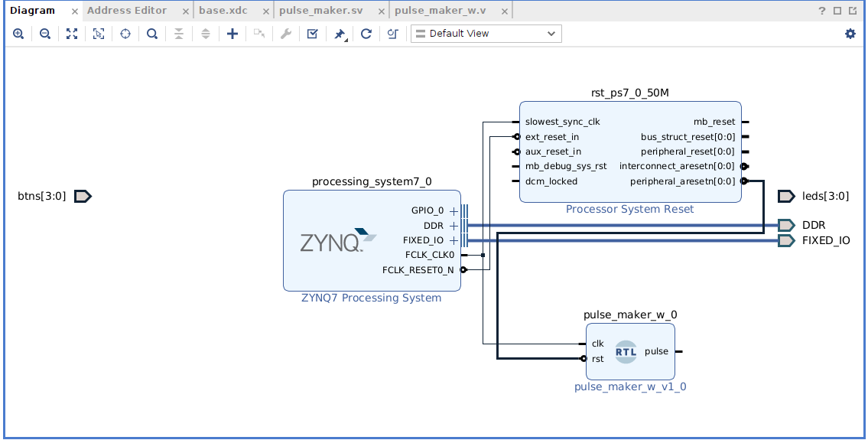Regenerate the layout with the refresh icon
868x440 pixels.
[366, 34]
